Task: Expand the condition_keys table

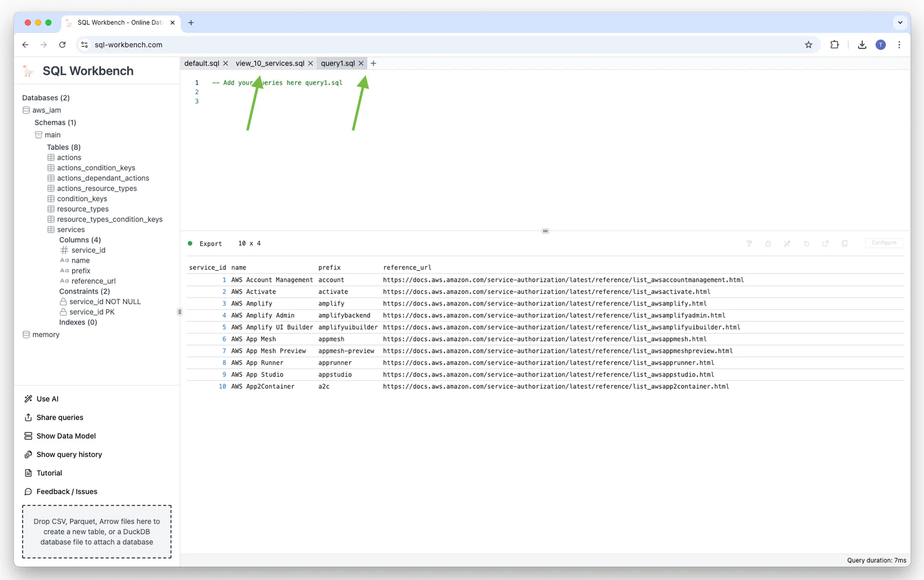Action: 77,199
